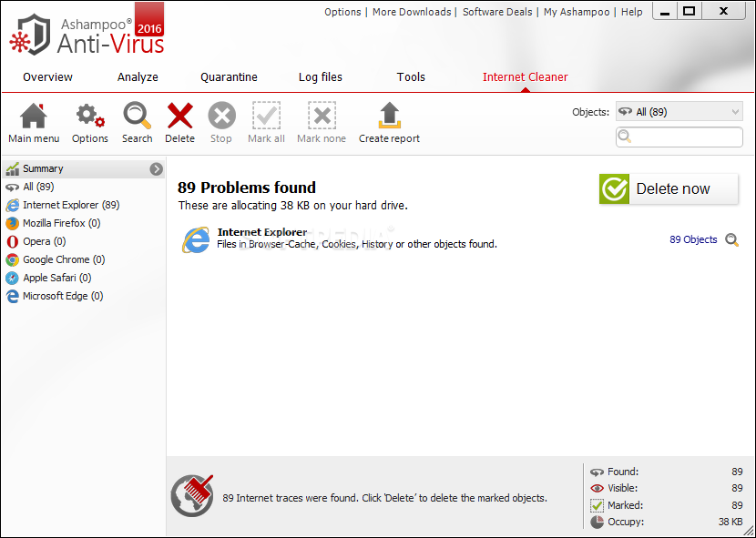Open the Tools tab
Viewport: 756px width, 538px height.
point(411,77)
